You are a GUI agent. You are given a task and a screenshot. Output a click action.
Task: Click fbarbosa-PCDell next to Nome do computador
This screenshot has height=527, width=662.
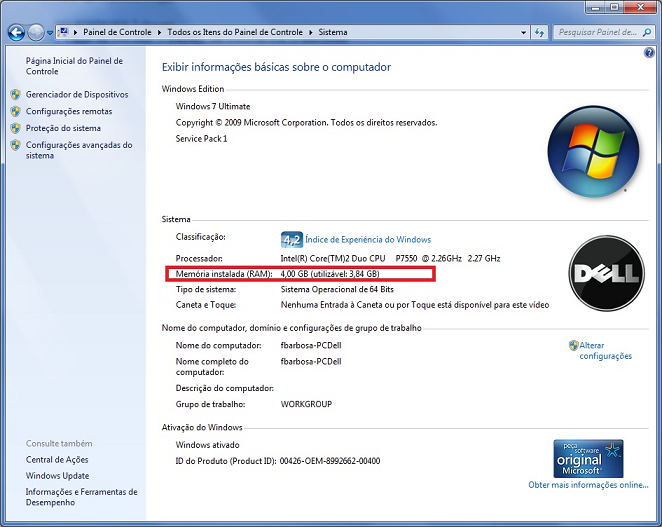(x=311, y=345)
